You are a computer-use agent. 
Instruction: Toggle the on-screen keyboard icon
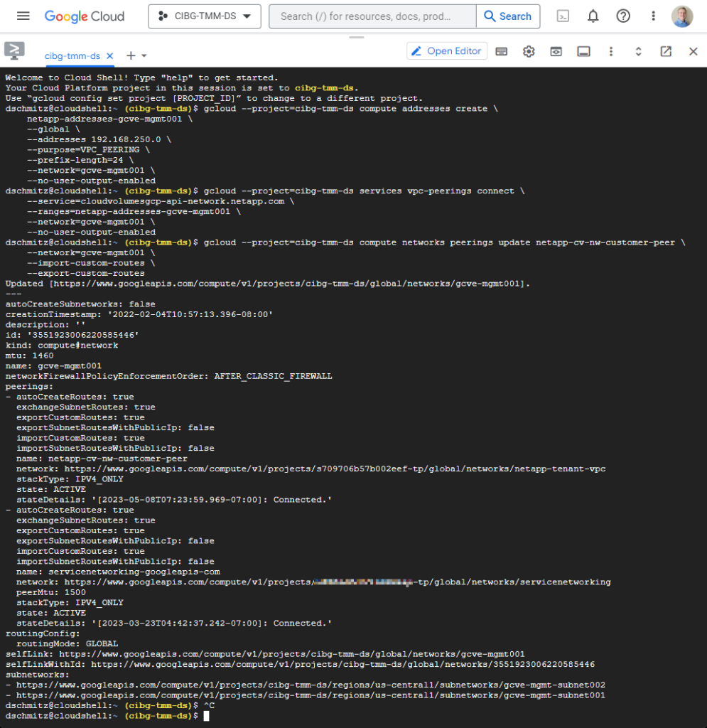pos(502,51)
